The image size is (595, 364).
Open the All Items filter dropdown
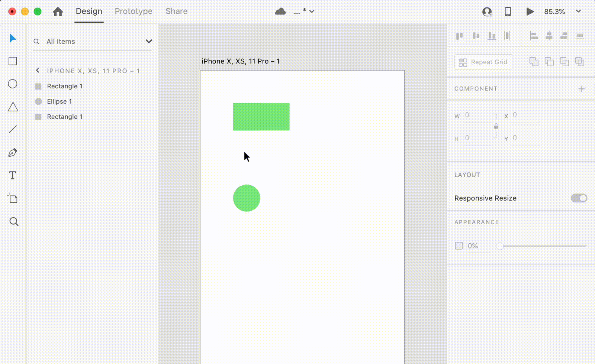pyautogui.click(x=149, y=41)
